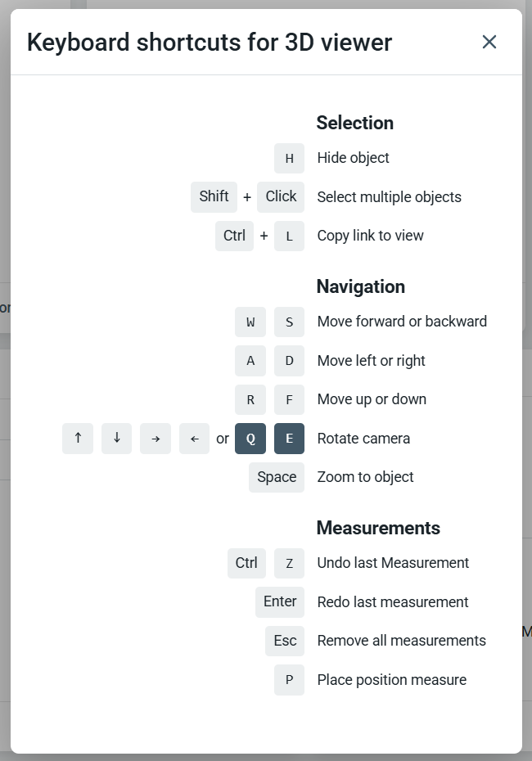Click the A key move left badge
Viewport: 532px width, 761px height.
[x=250, y=361]
